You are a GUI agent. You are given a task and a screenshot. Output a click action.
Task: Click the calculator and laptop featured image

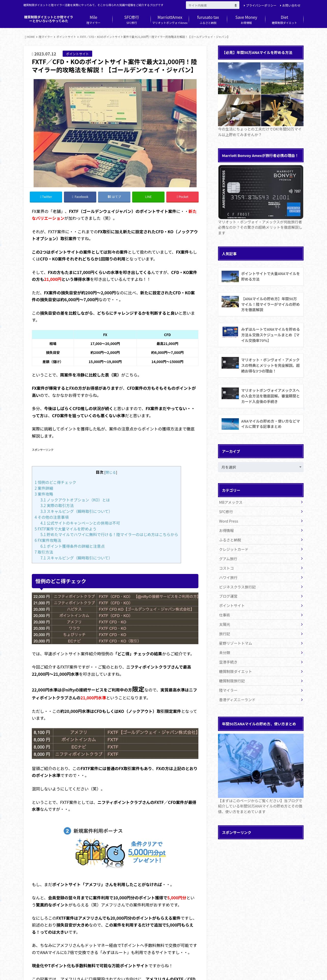[x=115, y=133]
